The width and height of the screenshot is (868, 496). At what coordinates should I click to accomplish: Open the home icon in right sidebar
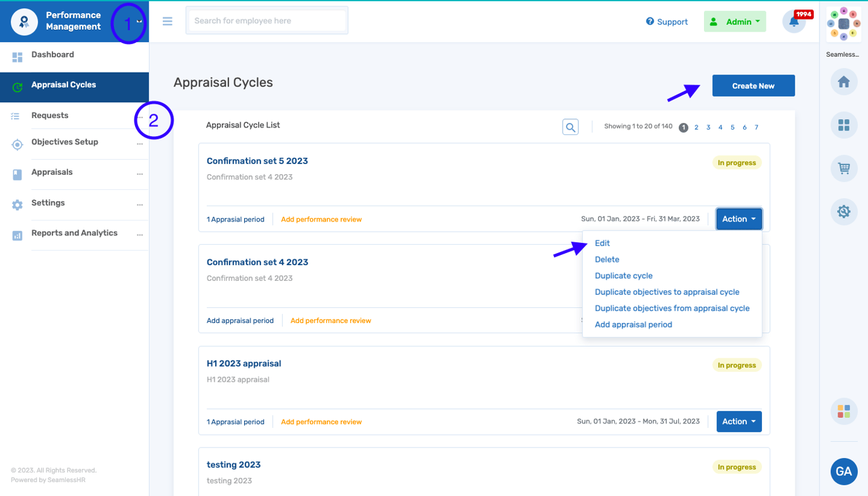point(843,82)
